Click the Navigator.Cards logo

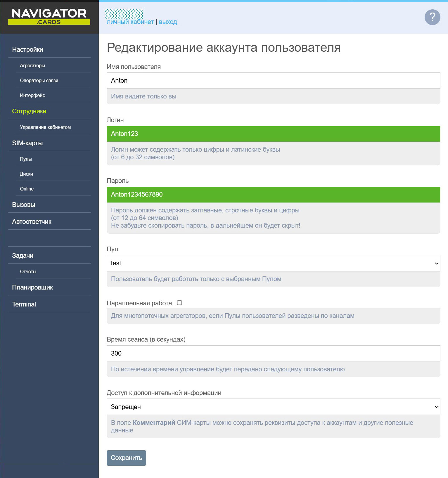tap(49, 17)
